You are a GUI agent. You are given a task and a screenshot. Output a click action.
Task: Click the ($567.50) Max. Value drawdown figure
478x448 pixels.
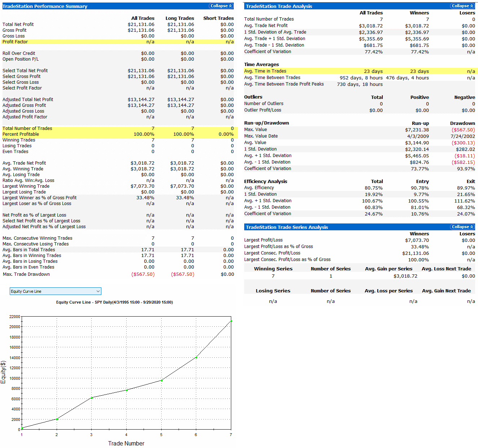coord(463,130)
